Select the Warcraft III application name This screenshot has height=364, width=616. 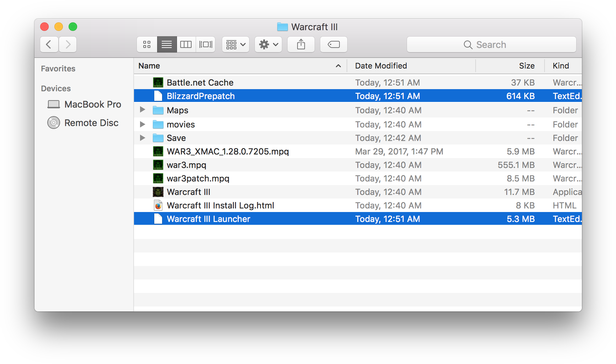coord(189,192)
